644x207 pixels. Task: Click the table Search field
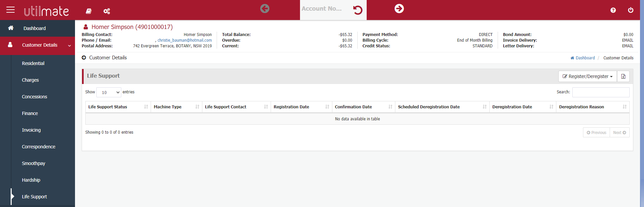click(x=601, y=92)
